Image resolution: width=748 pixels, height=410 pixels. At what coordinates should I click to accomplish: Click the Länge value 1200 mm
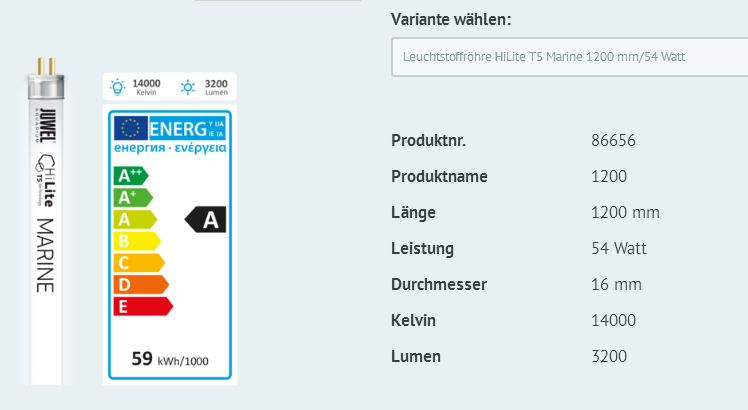(x=626, y=212)
